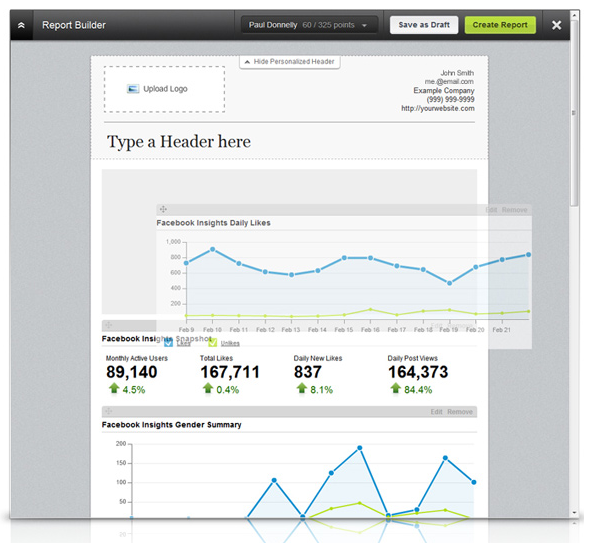
Task: Close the Report Builder with X
Action: (556, 25)
